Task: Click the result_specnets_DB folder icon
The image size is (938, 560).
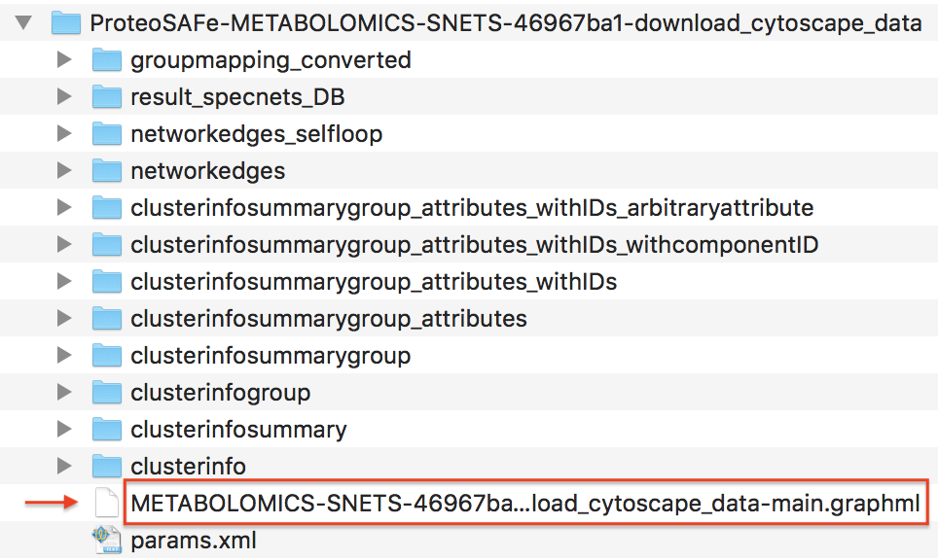Action: [x=106, y=97]
